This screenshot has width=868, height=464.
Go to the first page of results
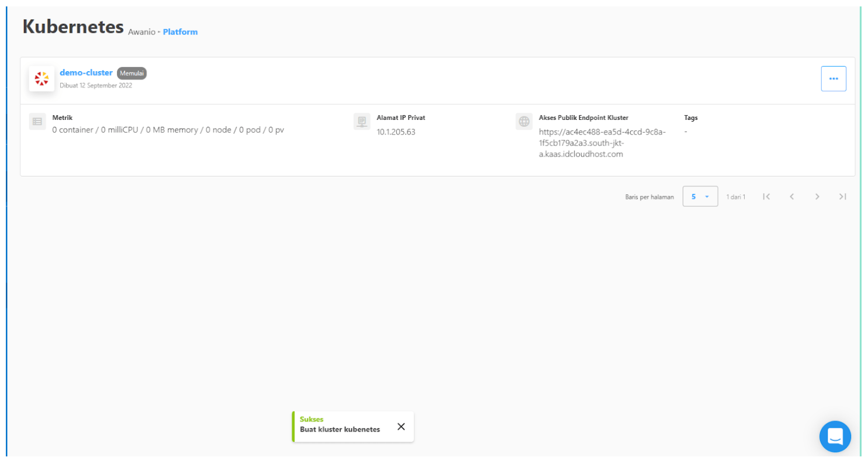(x=766, y=197)
